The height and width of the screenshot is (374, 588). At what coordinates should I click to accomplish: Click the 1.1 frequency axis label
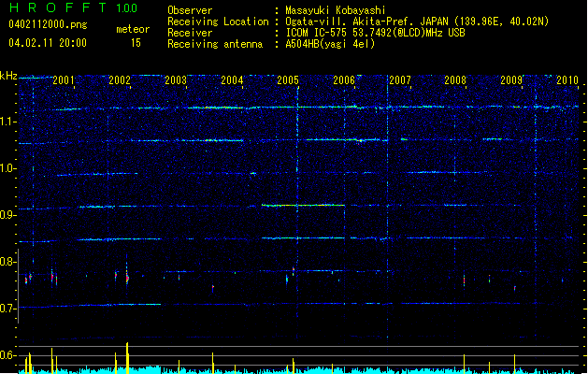8,122
